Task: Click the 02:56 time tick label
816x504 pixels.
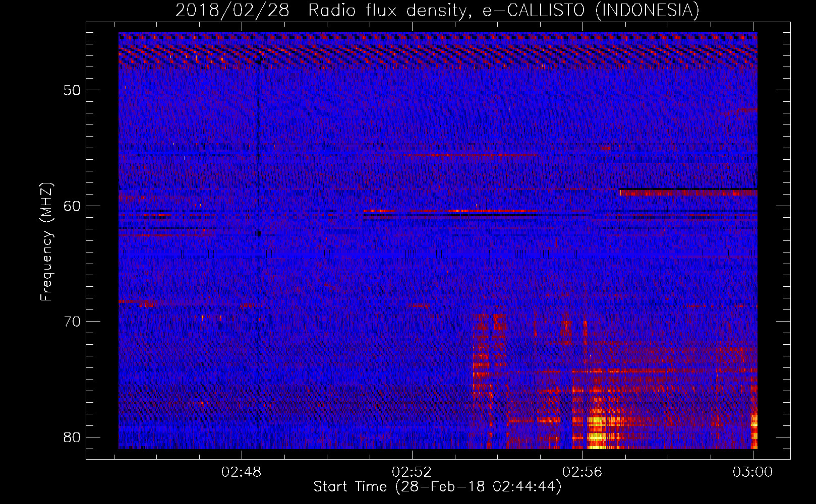Action: (x=582, y=472)
